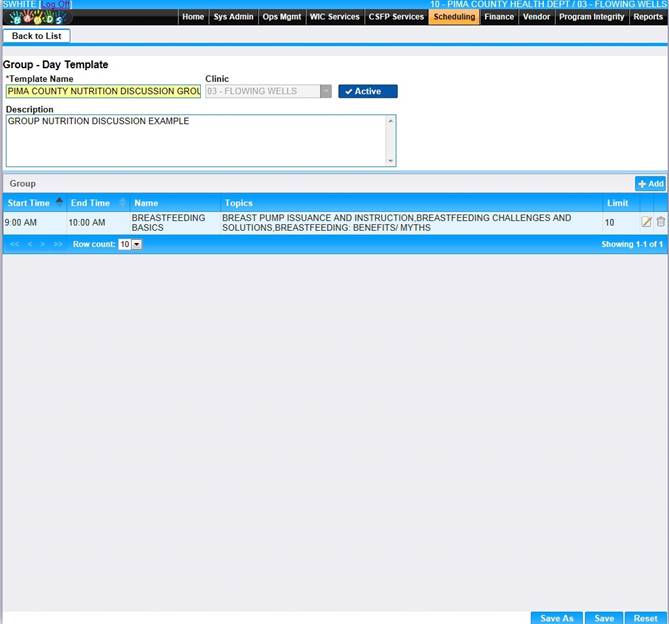Expand the Clinic dropdown
This screenshot has height=624, width=669.
325,91
